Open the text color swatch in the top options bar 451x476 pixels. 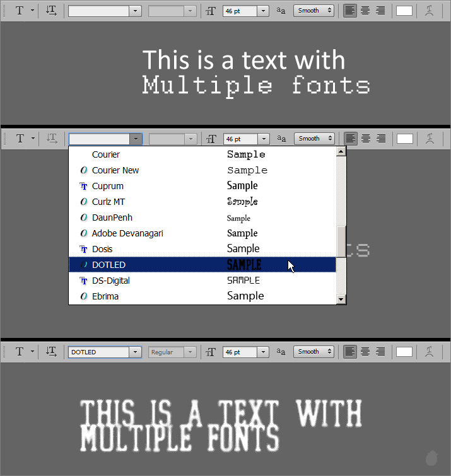pos(404,11)
